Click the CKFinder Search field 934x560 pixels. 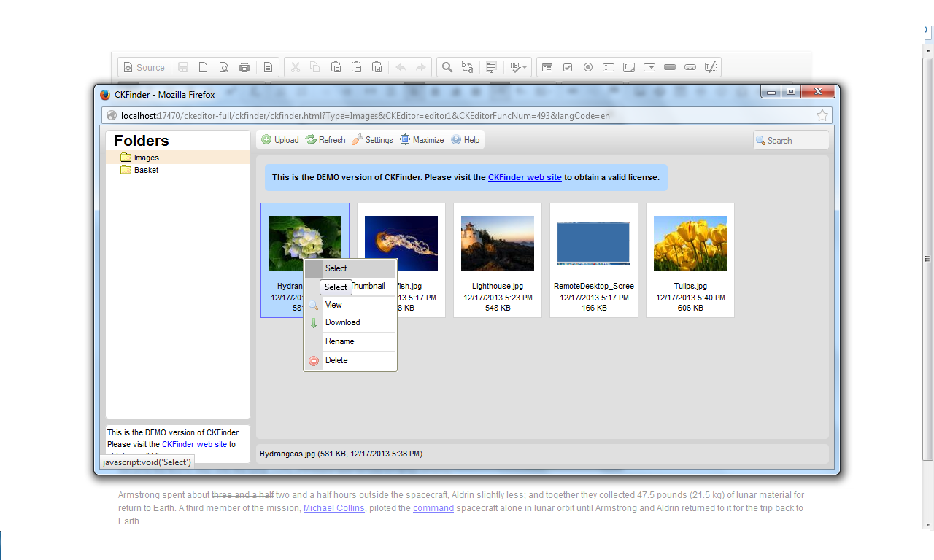click(x=791, y=140)
